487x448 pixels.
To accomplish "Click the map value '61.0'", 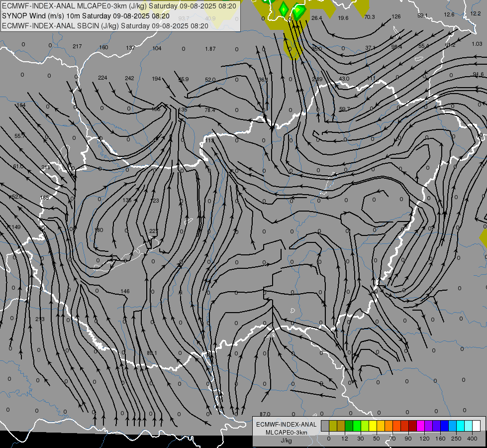I will (18, 166).
